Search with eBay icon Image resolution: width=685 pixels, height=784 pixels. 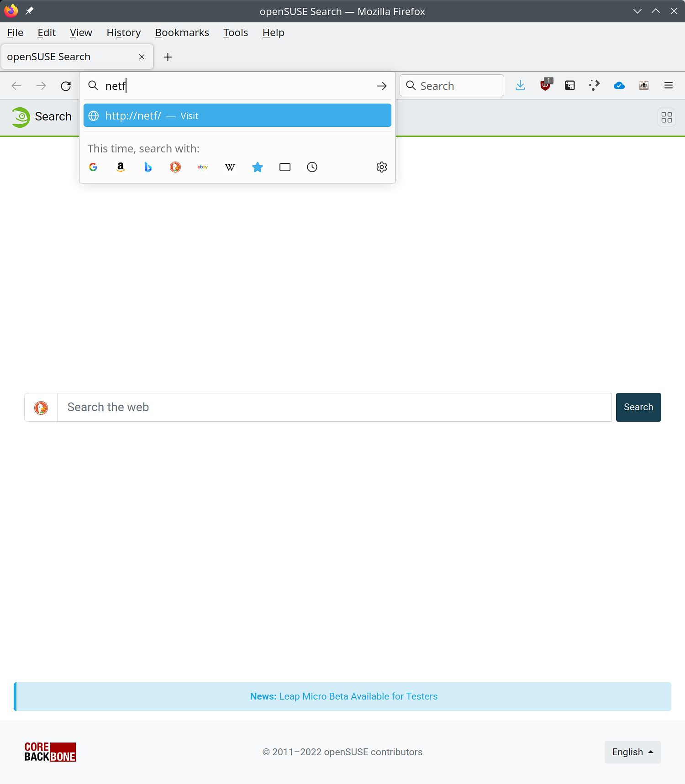[203, 167]
